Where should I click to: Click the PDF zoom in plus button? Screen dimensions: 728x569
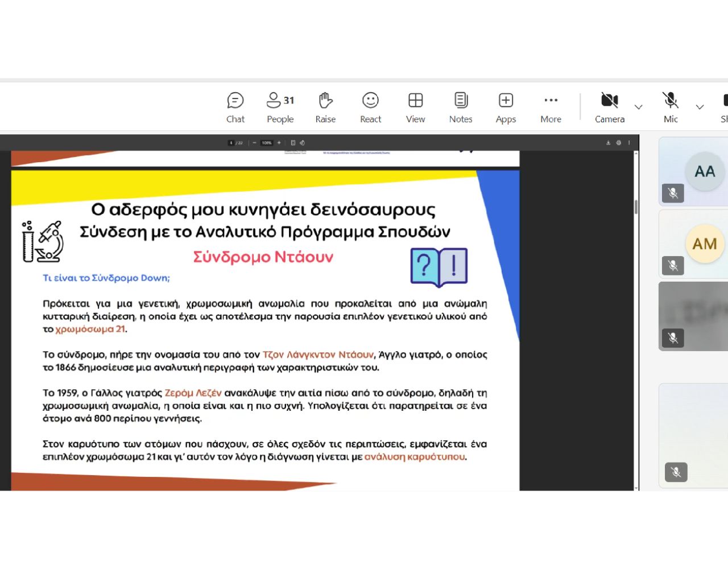[x=279, y=143]
